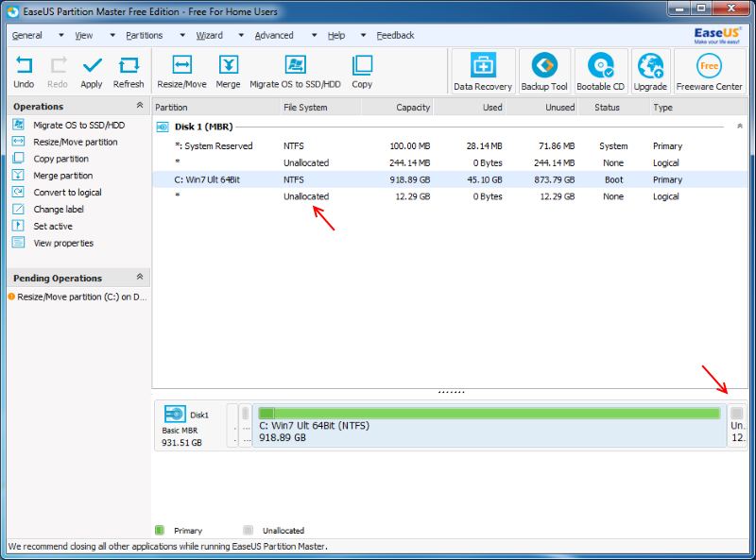Choose the Merge toolbar tool
The image size is (756, 560).
228,65
